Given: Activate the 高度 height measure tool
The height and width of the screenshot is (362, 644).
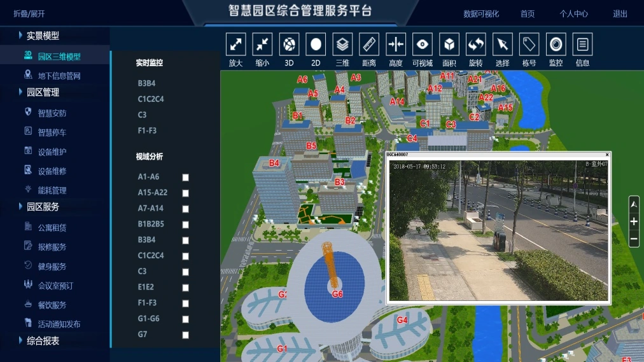Looking at the screenshot, I should (x=396, y=45).
